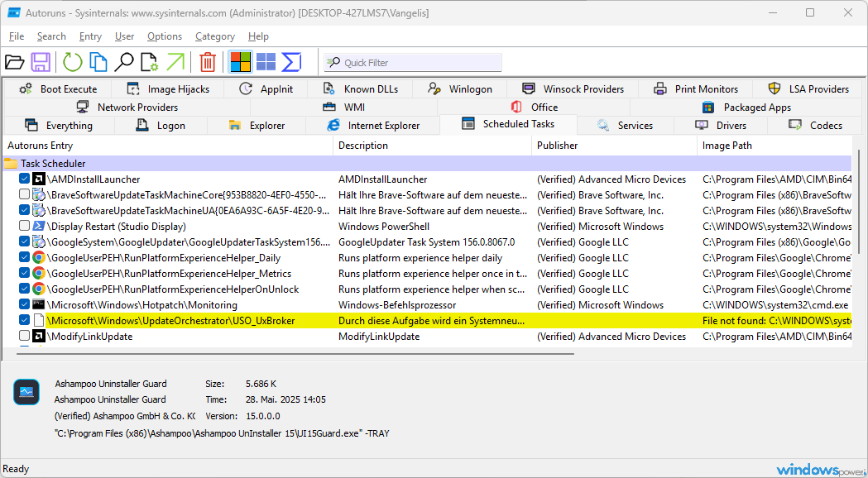The height and width of the screenshot is (478, 868).
Task: Switch to the Winlogon tab
Action: 459,89
